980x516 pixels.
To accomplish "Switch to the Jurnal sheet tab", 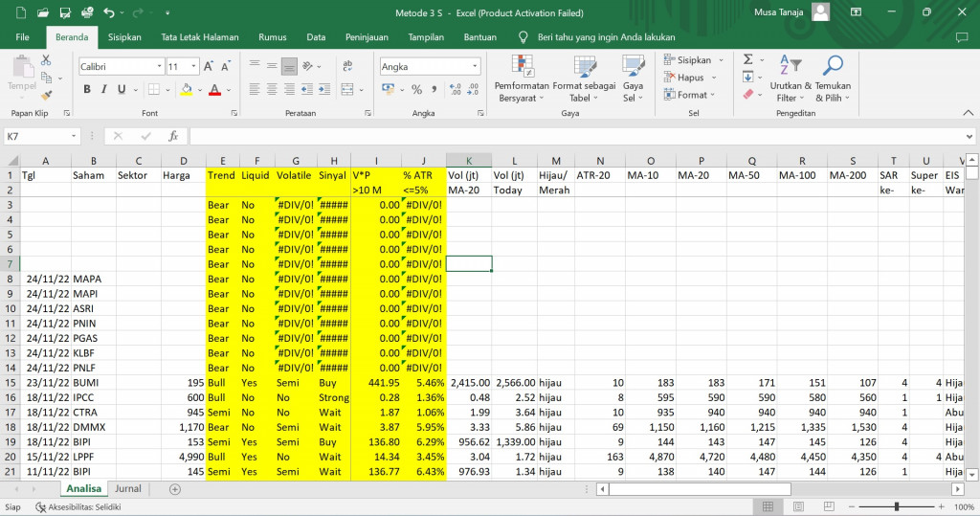I will (128, 489).
